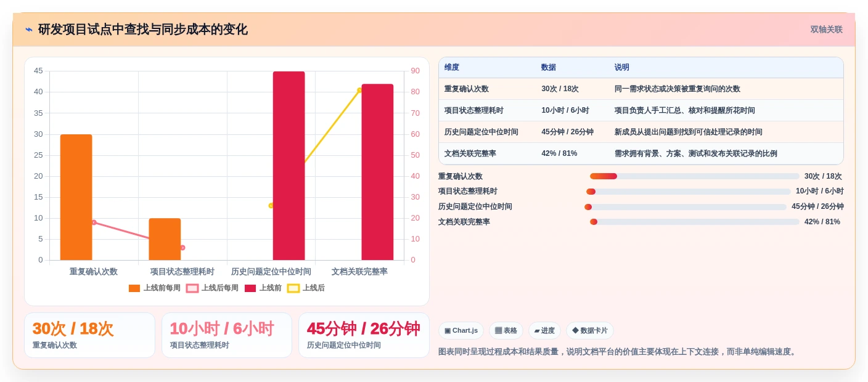Click the 10小时 / 6小时 summary card
The height and width of the screenshot is (382, 868).
pos(227,335)
